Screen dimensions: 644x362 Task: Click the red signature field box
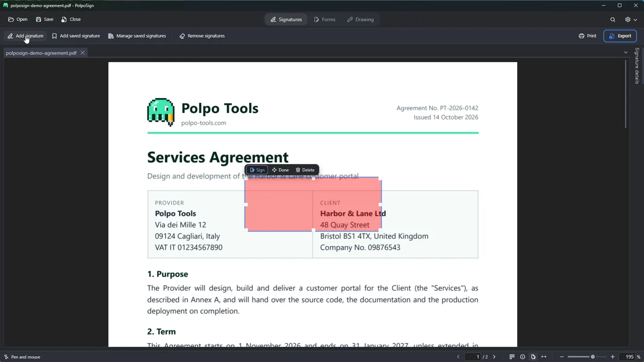313,204
